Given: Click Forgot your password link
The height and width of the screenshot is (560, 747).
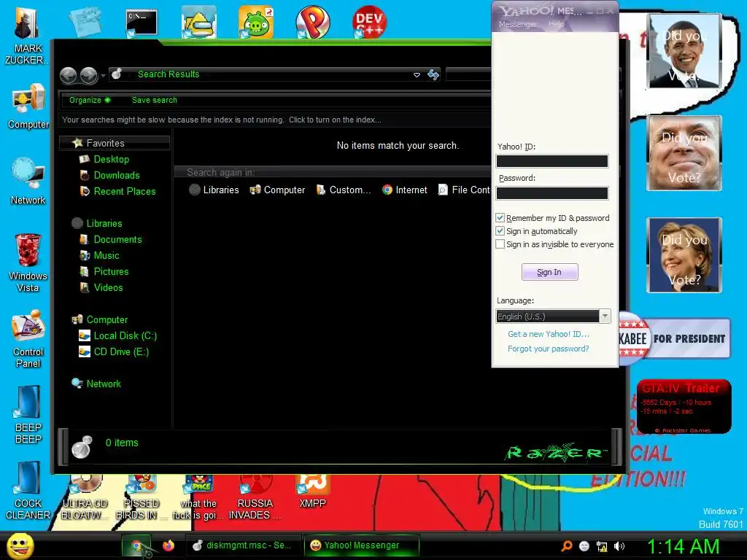Looking at the screenshot, I should pos(549,349).
